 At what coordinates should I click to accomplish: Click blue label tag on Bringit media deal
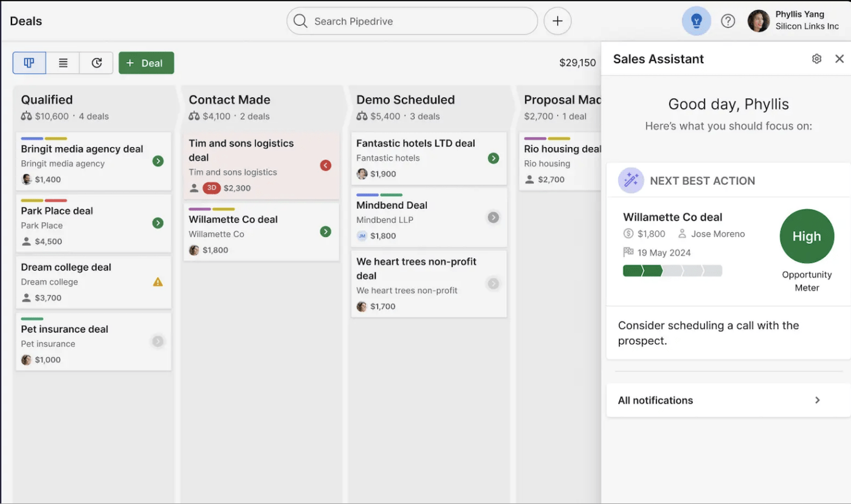coord(32,139)
